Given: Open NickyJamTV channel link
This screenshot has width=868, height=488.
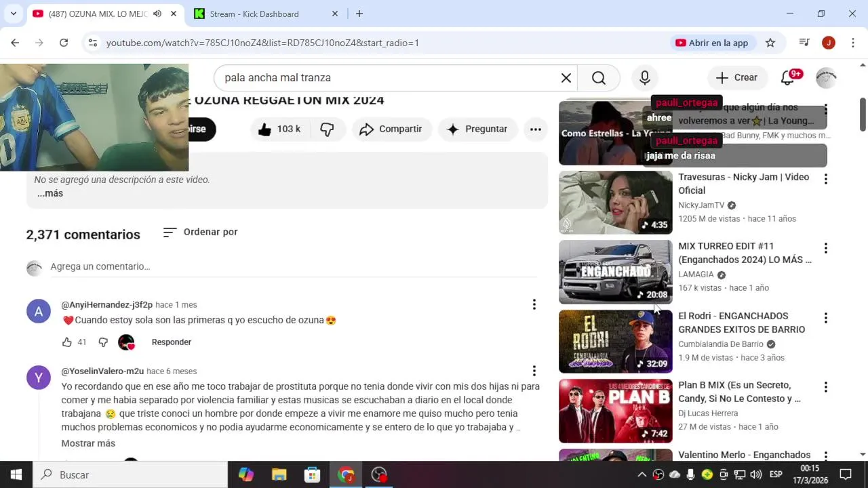Looking at the screenshot, I should tap(701, 205).
